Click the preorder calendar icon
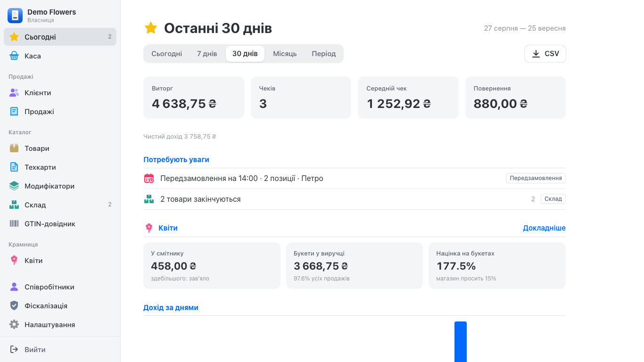644x362 pixels. [149, 179]
